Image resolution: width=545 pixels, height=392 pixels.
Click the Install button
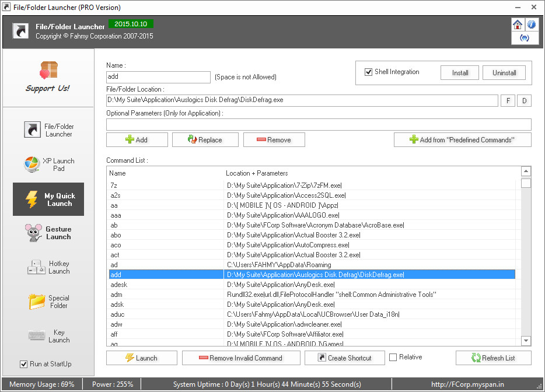pos(460,73)
